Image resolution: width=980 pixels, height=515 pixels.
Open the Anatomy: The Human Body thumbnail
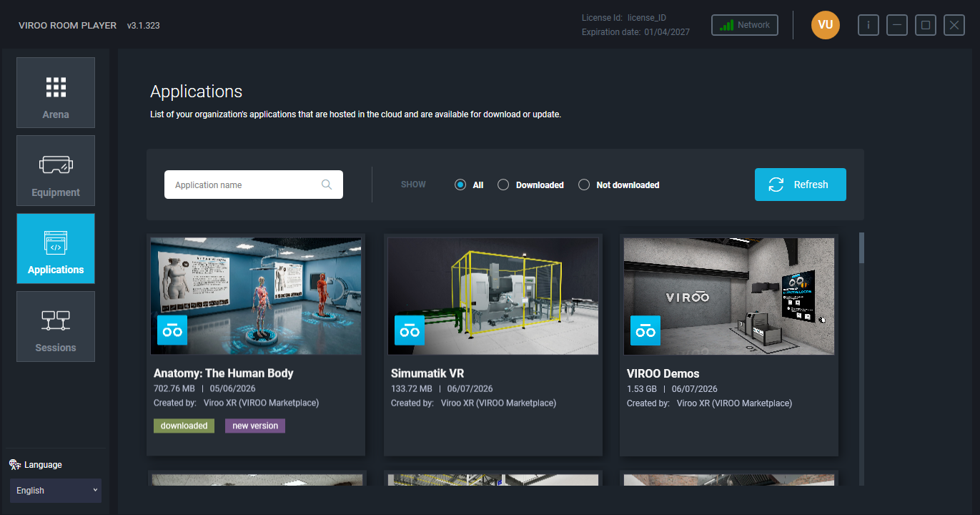click(256, 296)
